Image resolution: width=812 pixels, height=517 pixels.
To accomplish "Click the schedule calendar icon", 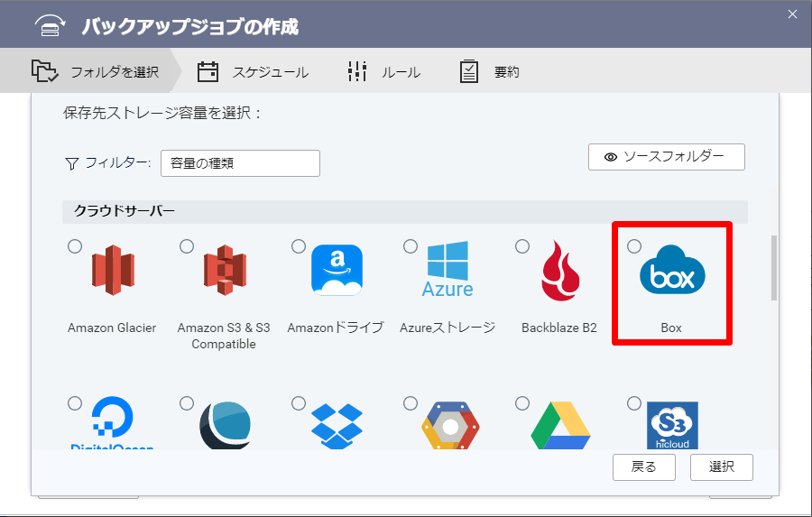I will point(208,71).
